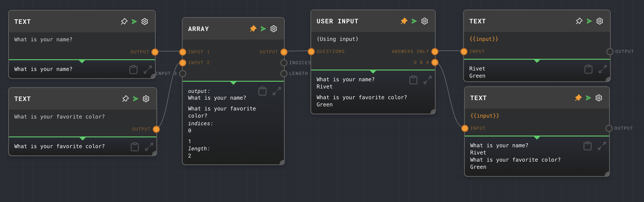Viewport: 644px width, 202px height.
Task: Click the Array node Indices port
Action: [x=284, y=63]
